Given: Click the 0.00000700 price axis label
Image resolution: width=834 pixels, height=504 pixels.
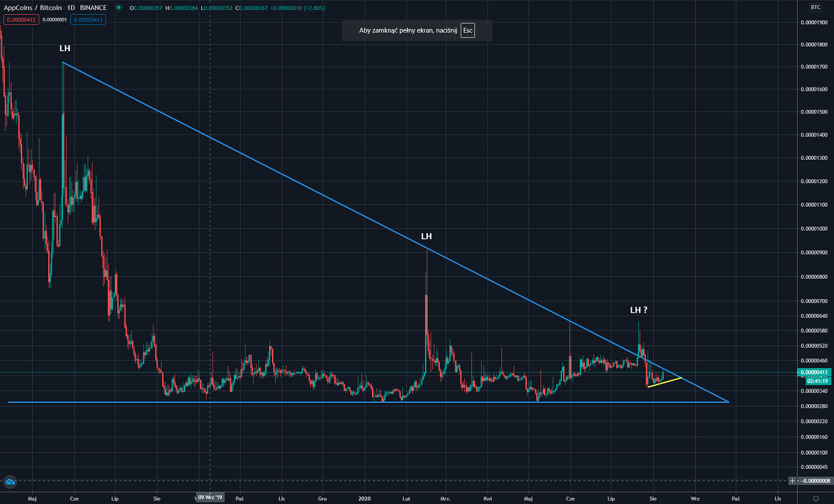Looking at the screenshot, I should coord(814,301).
